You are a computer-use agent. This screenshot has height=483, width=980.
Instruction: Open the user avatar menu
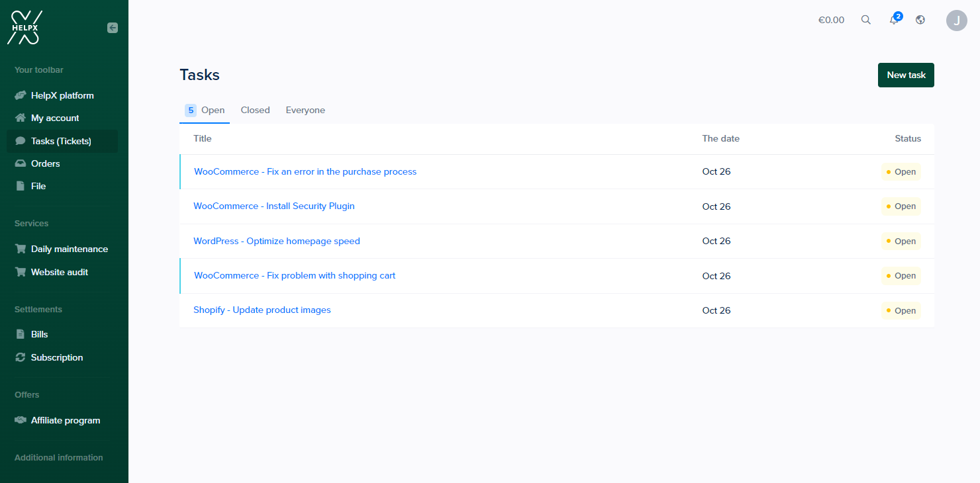[x=957, y=21]
